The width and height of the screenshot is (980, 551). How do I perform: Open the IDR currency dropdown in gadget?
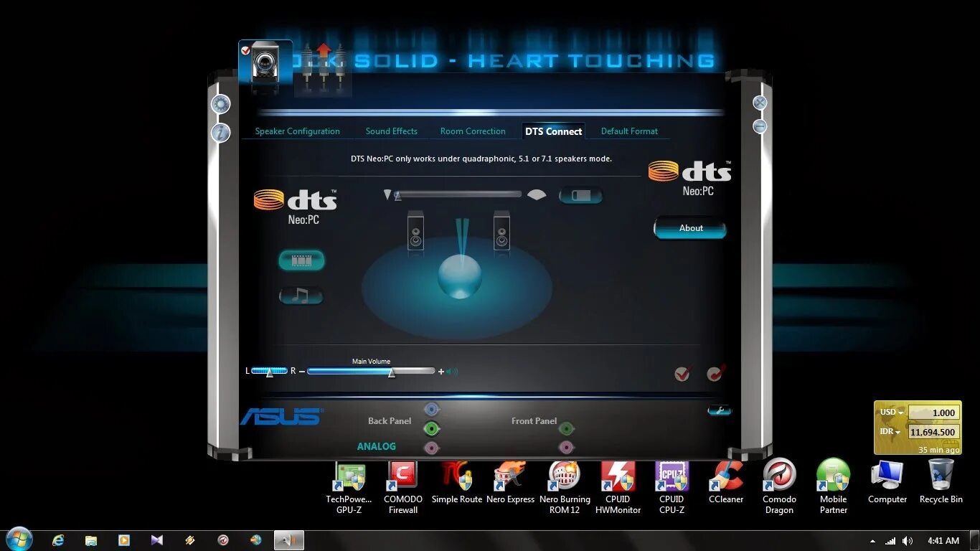coord(890,432)
